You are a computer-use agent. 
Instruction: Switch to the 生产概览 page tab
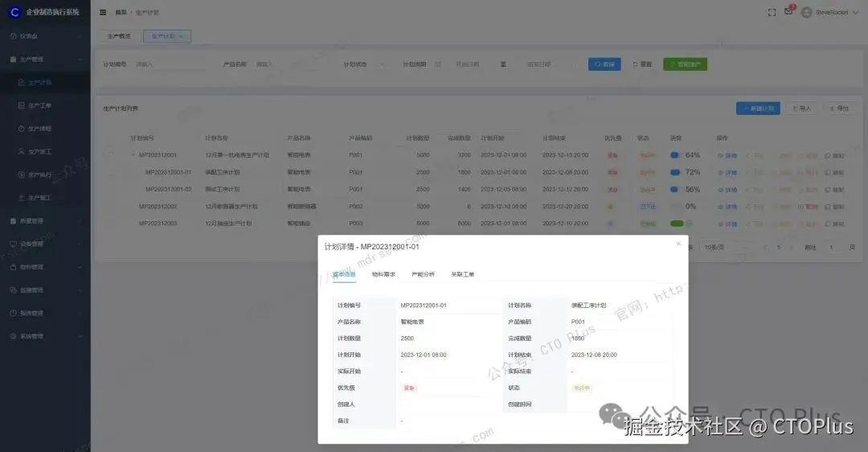point(119,36)
